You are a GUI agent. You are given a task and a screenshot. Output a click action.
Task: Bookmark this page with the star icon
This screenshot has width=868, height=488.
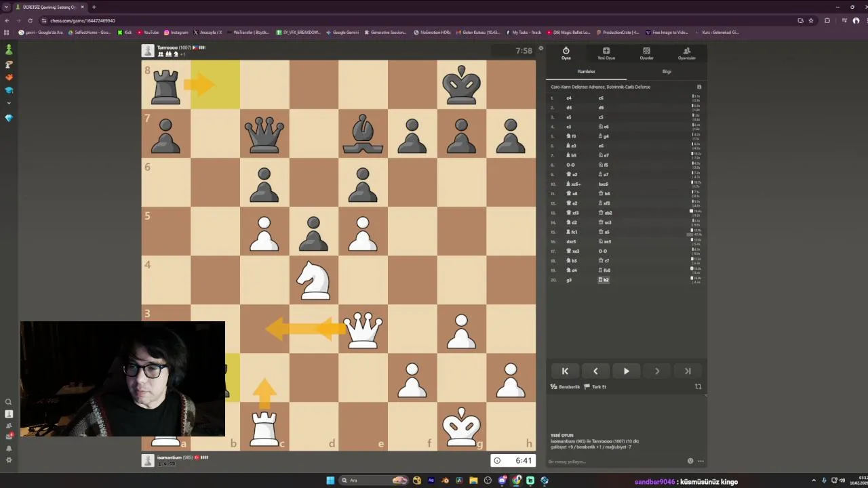pos(810,20)
